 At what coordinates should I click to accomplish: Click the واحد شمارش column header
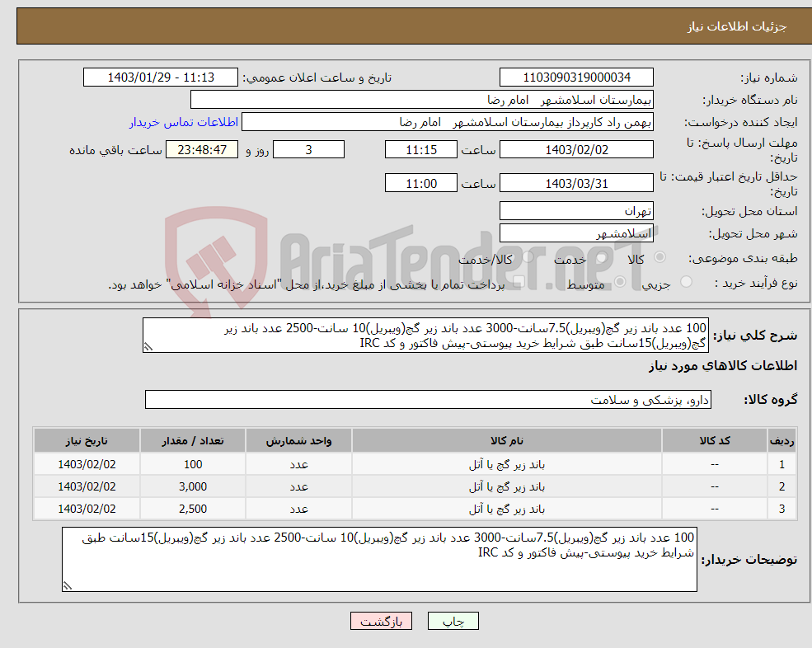(298, 440)
